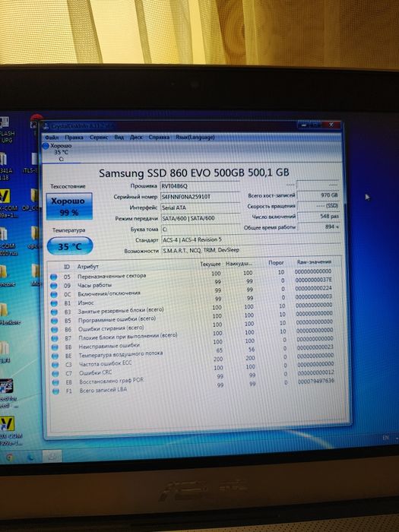Click the power-on hours value 894 ч

pyautogui.click(x=318, y=227)
